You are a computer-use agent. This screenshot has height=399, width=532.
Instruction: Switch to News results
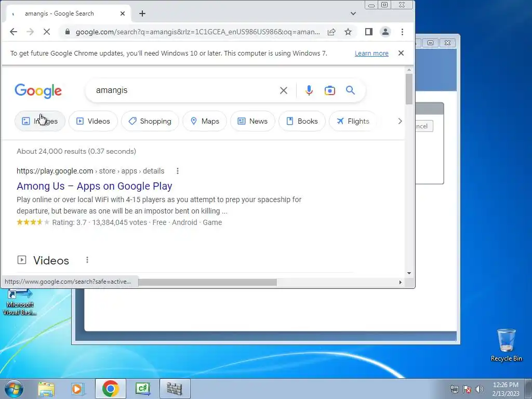pos(253,121)
